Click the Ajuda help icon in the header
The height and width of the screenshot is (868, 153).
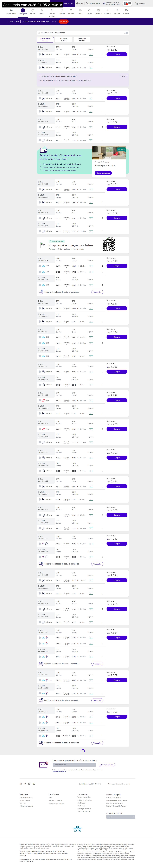click(x=77, y=3)
